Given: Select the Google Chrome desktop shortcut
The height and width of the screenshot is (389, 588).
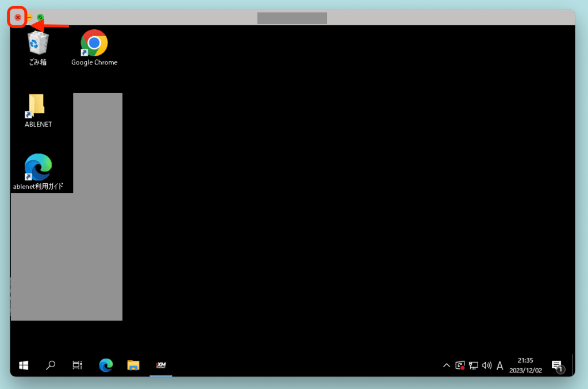Looking at the screenshot, I should click(x=94, y=45).
